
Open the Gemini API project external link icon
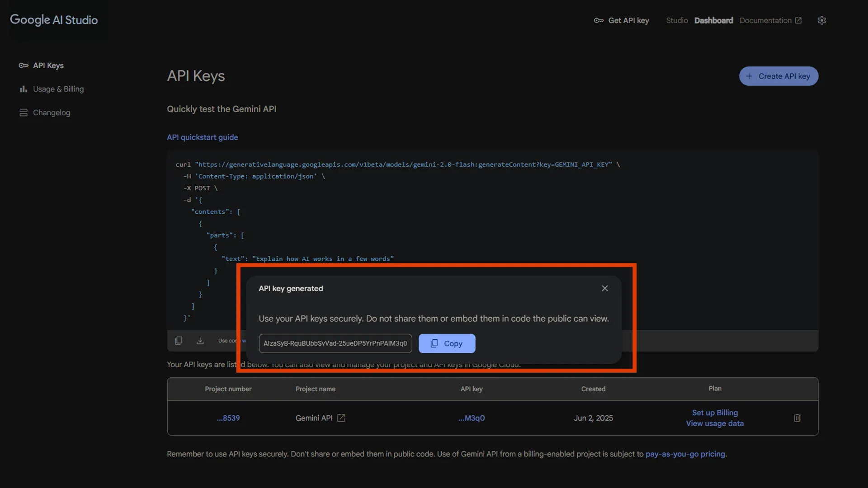click(x=341, y=418)
